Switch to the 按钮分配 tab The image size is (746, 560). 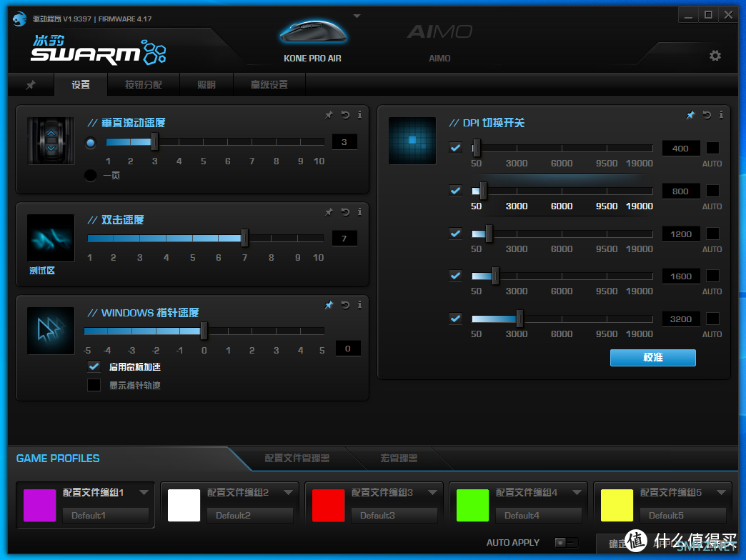pyautogui.click(x=144, y=84)
